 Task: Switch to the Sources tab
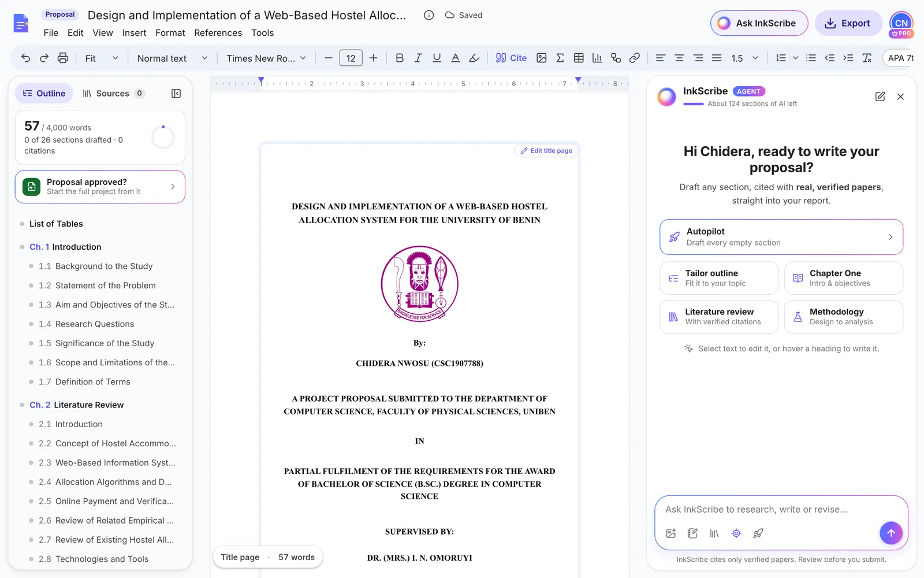click(113, 93)
